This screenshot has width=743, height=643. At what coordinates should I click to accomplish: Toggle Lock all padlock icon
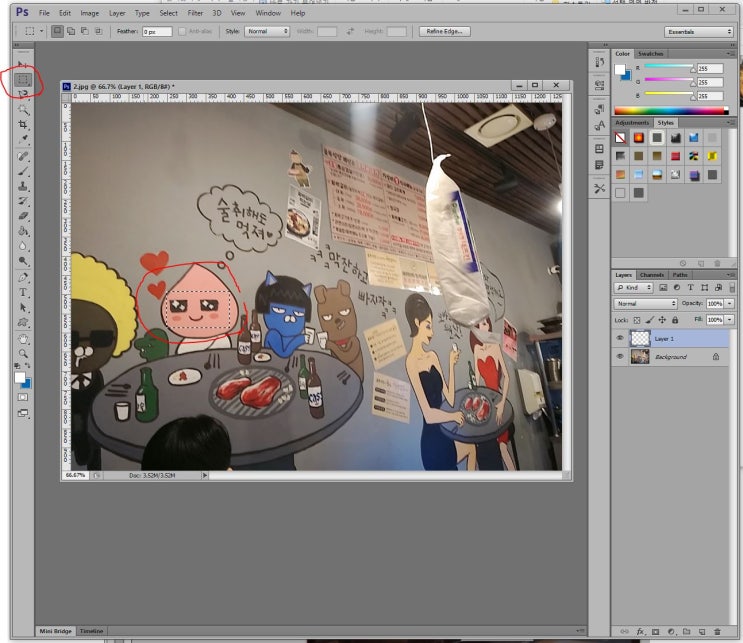[x=675, y=320]
